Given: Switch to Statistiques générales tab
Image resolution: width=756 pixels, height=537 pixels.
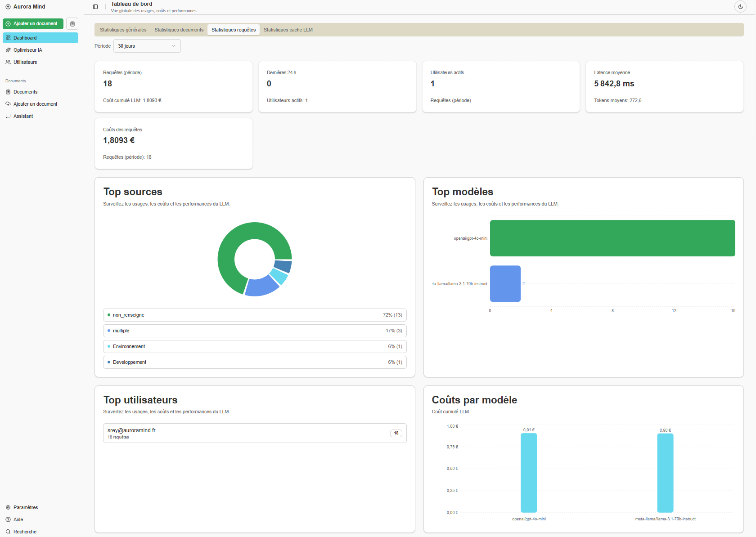Looking at the screenshot, I should click(x=123, y=30).
